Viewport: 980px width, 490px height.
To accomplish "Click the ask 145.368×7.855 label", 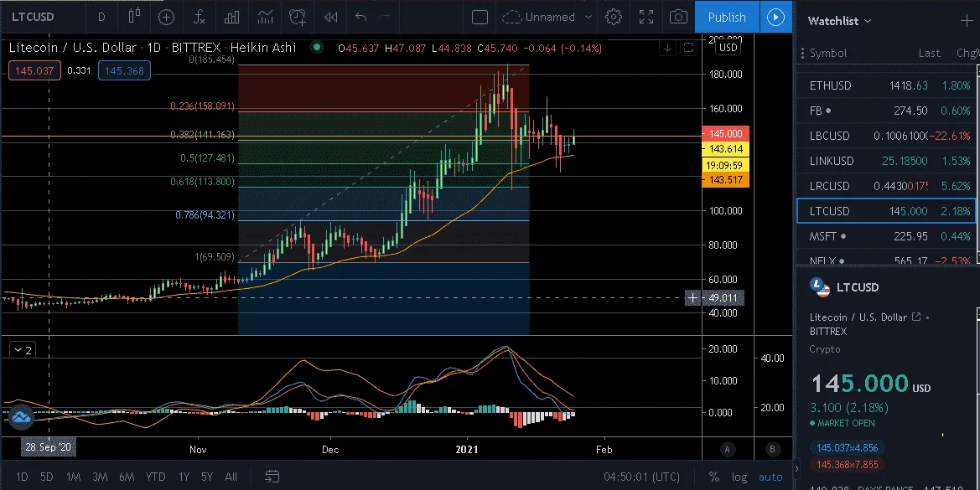I will point(847,464).
